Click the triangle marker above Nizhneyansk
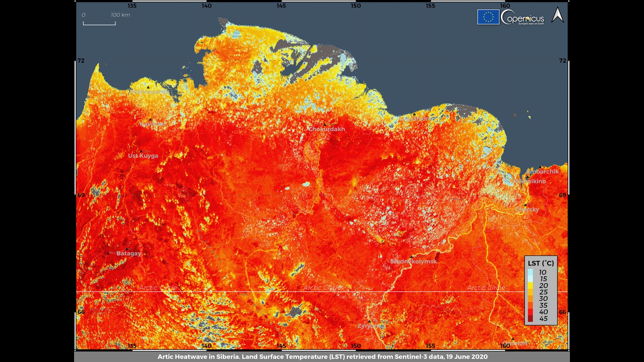 pyautogui.click(x=148, y=87)
